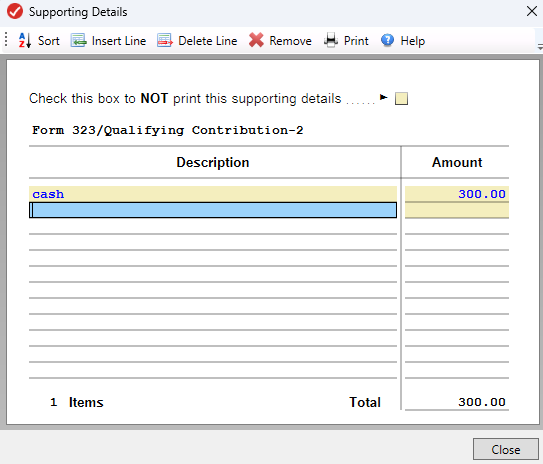Select the 300.00 amount cell

coord(457,194)
